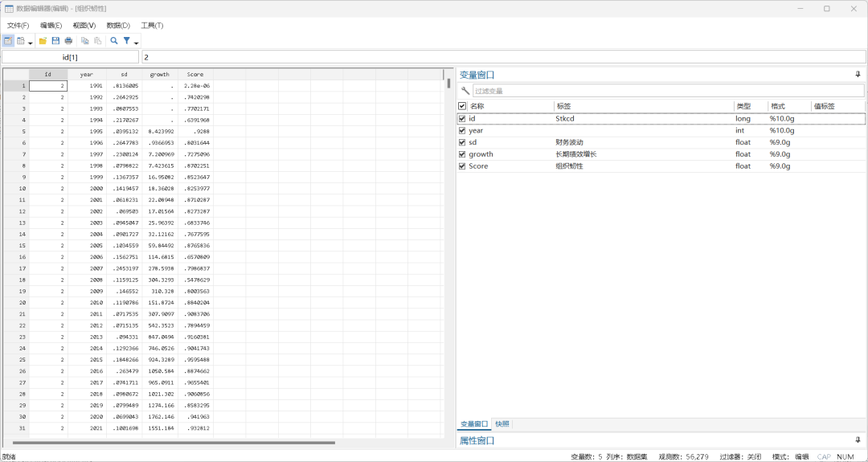Switch to data edit mode icon

pos(8,41)
